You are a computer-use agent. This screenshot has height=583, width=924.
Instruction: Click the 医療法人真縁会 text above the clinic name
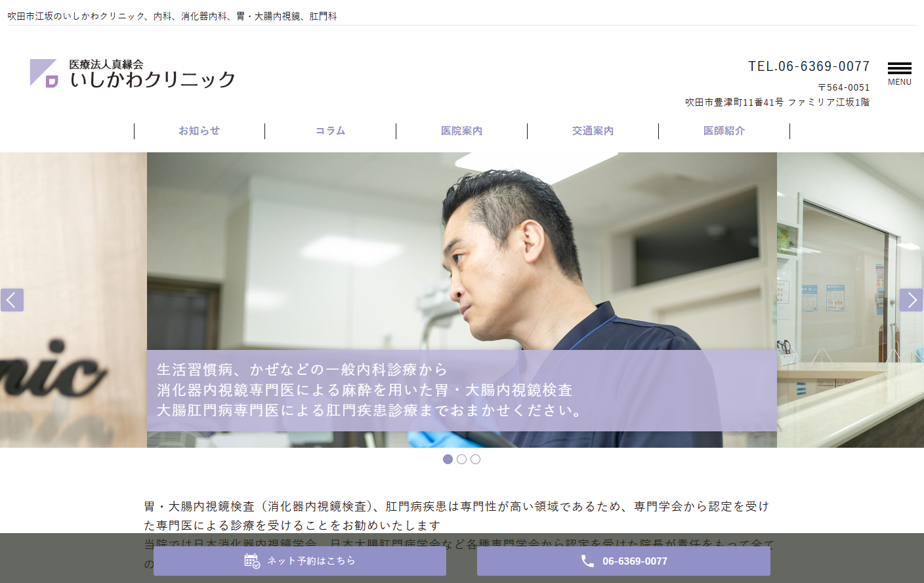click(106, 64)
